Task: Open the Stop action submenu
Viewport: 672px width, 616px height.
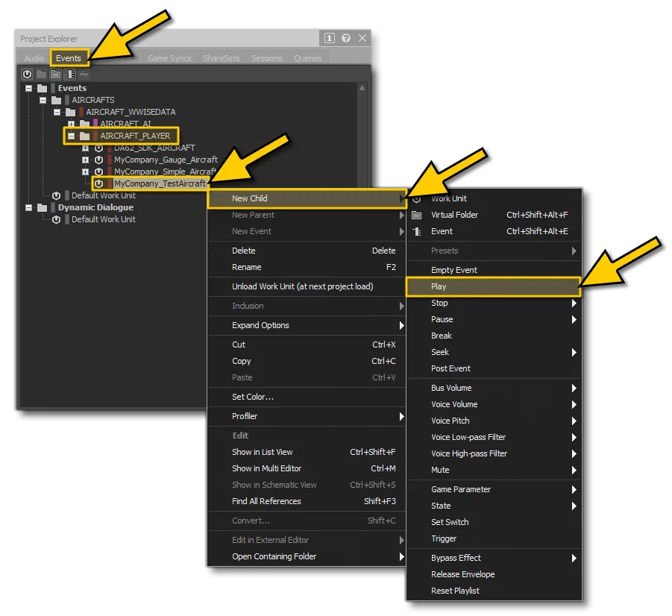Action: 494,303
